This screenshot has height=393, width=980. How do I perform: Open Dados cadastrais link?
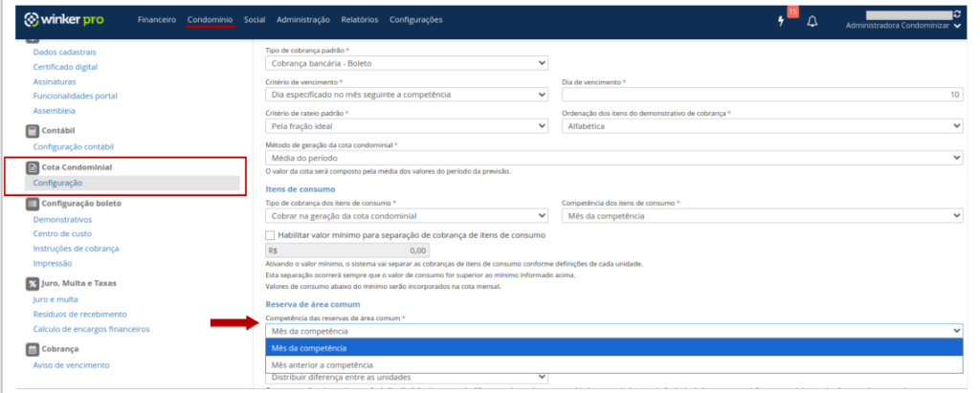64,53
